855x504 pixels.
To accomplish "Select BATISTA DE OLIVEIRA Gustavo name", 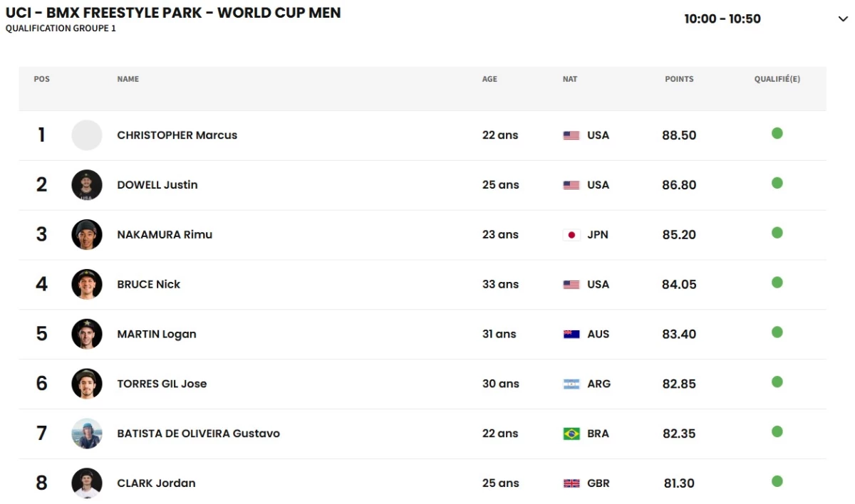I will (198, 434).
